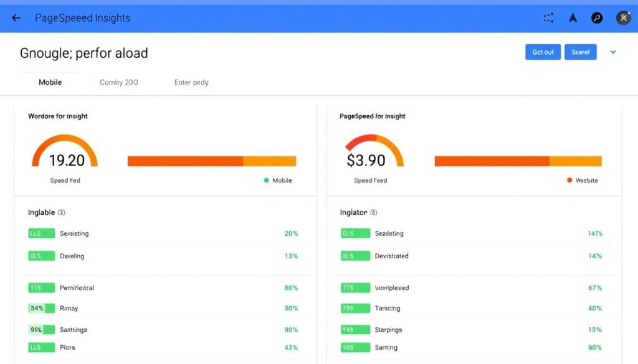Click the $3.90 speed gauge
The image size is (638, 364).
pyautogui.click(x=374, y=152)
